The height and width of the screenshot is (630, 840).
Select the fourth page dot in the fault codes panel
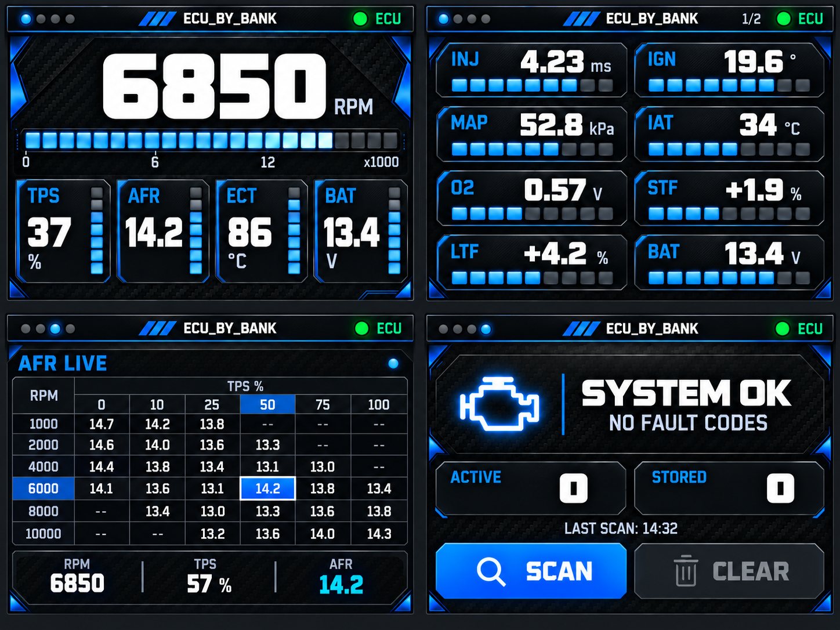(x=486, y=329)
